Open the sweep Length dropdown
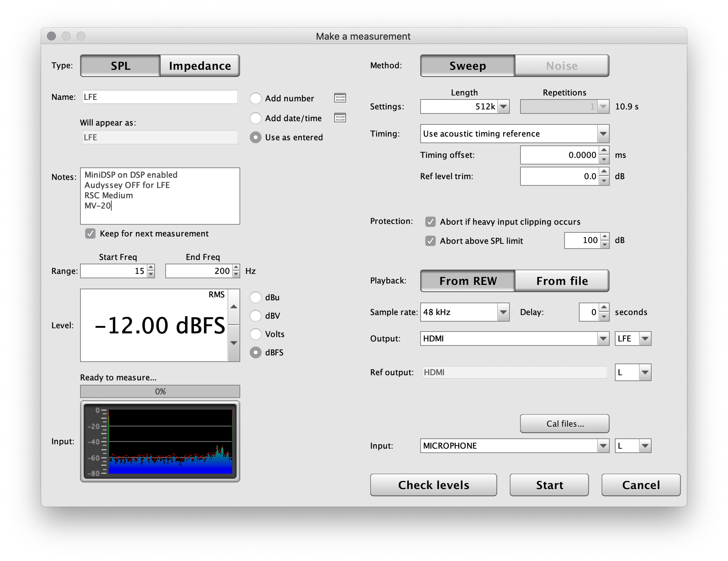 [504, 106]
